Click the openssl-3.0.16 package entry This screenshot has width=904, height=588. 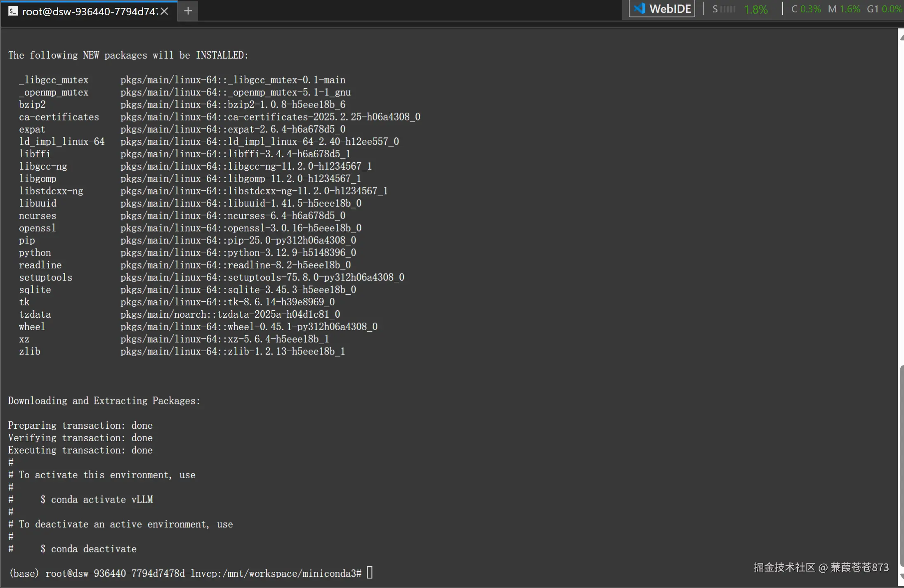[241, 228]
